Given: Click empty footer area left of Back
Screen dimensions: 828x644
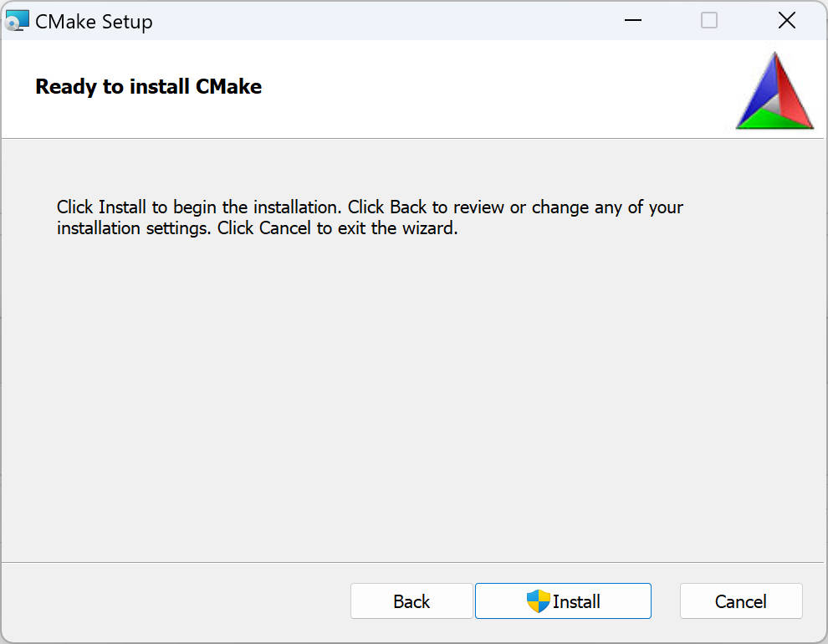Looking at the screenshot, I should point(167,601).
